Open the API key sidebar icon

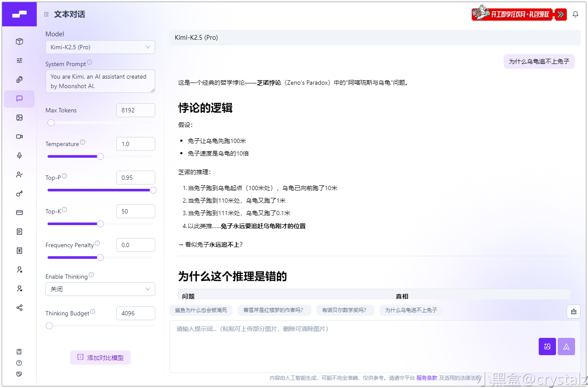click(19, 194)
